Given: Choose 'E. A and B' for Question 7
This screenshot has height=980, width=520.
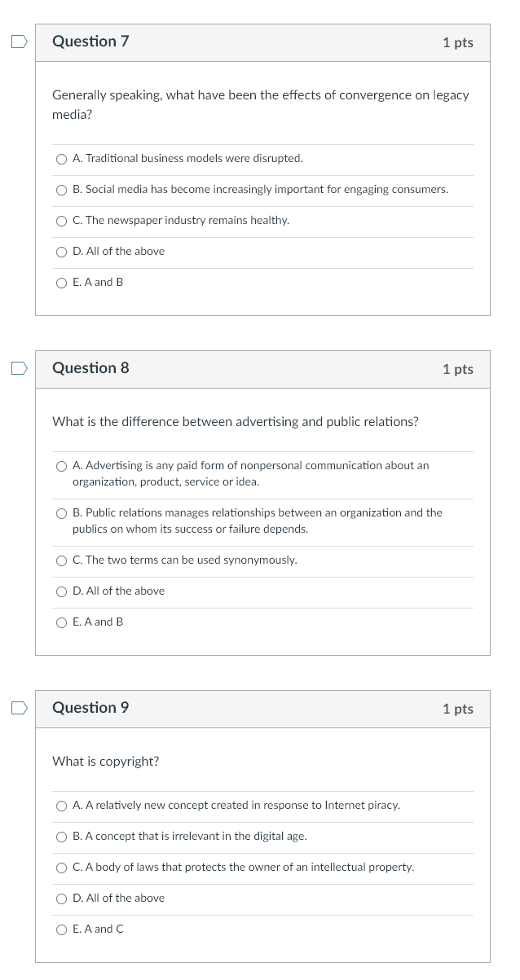Looking at the screenshot, I should (x=62, y=283).
